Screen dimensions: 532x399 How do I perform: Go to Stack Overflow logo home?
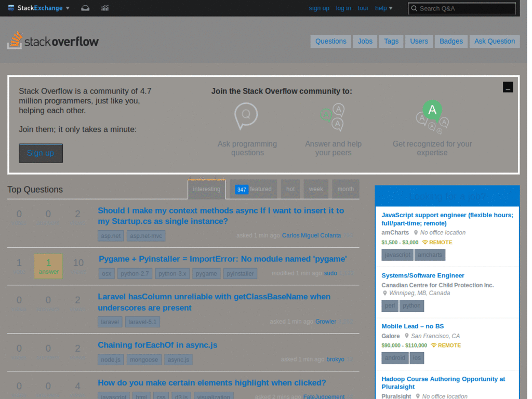pos(54,41)
